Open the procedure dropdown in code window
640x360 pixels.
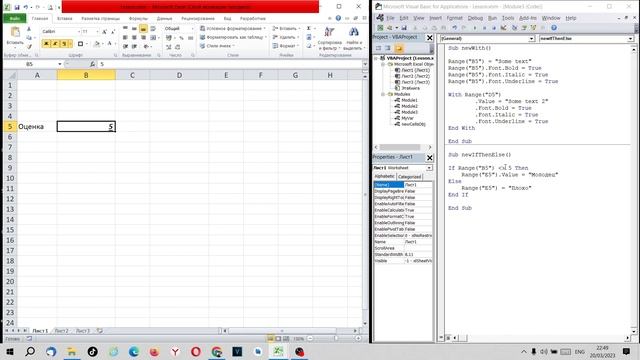pos(631,38)
